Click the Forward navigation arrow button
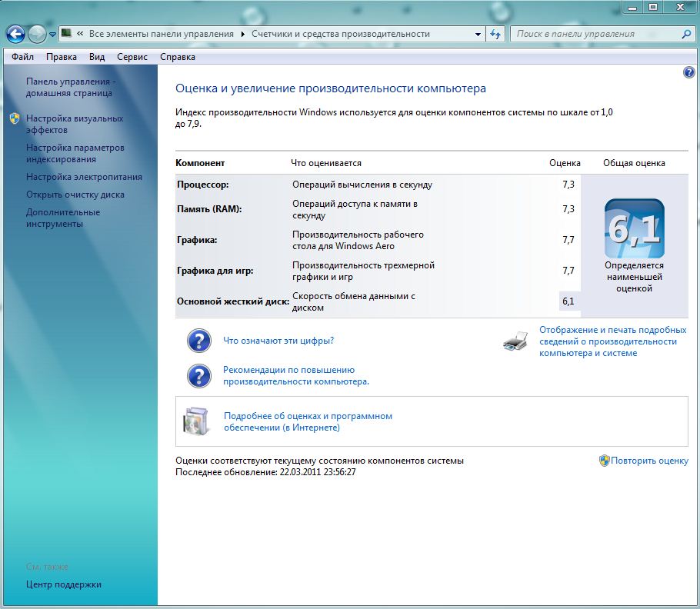Image resolution: width=700 pixels, height=609 pixels. point(37,34)
